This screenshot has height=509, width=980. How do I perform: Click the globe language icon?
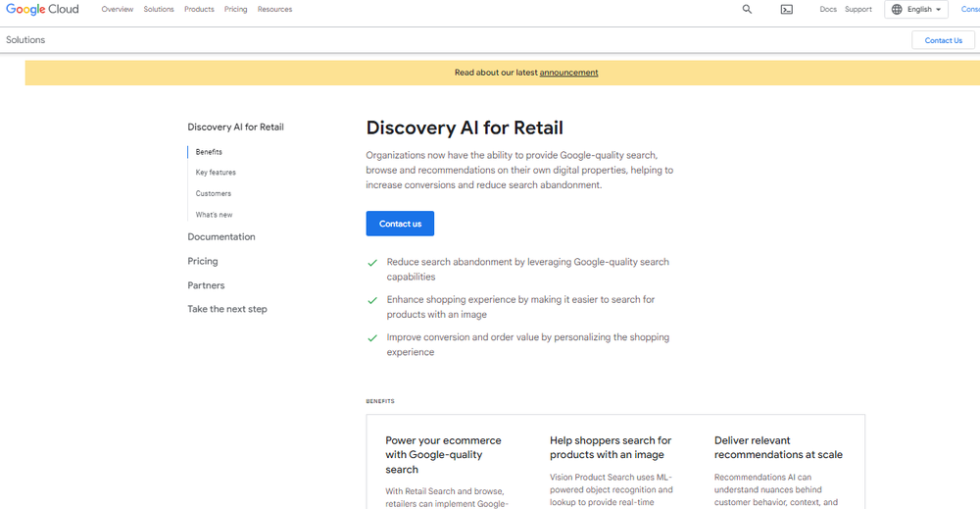(897, 10)
